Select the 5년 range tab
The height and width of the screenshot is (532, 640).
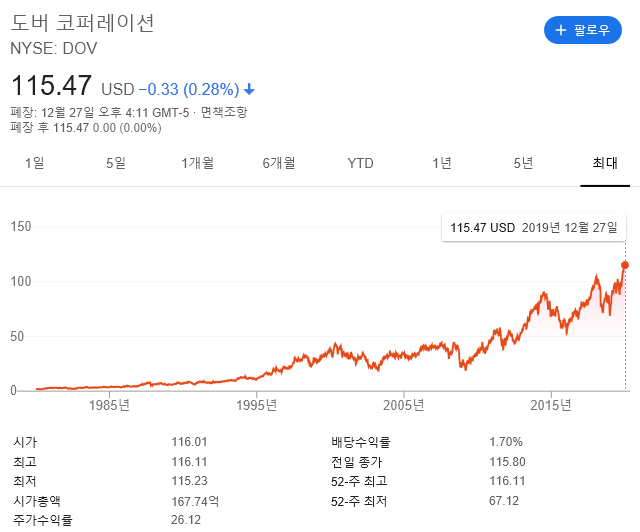523,163
